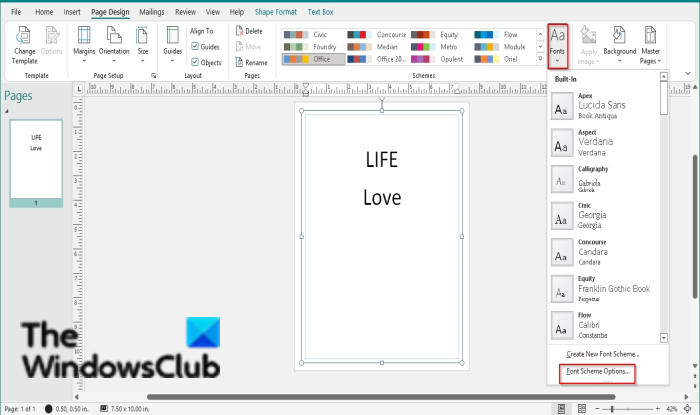
Task: Switch to the Home tab
Action: click(x=44, y=12)
